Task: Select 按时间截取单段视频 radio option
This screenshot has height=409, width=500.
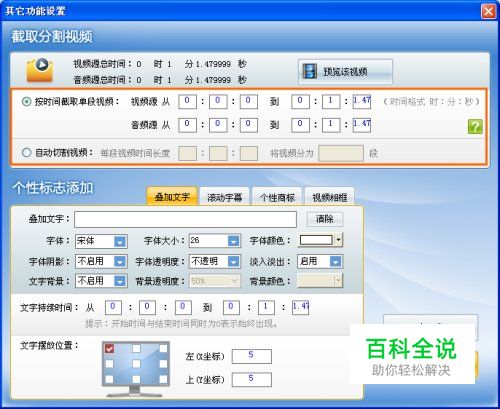Action: click(26, 101)
